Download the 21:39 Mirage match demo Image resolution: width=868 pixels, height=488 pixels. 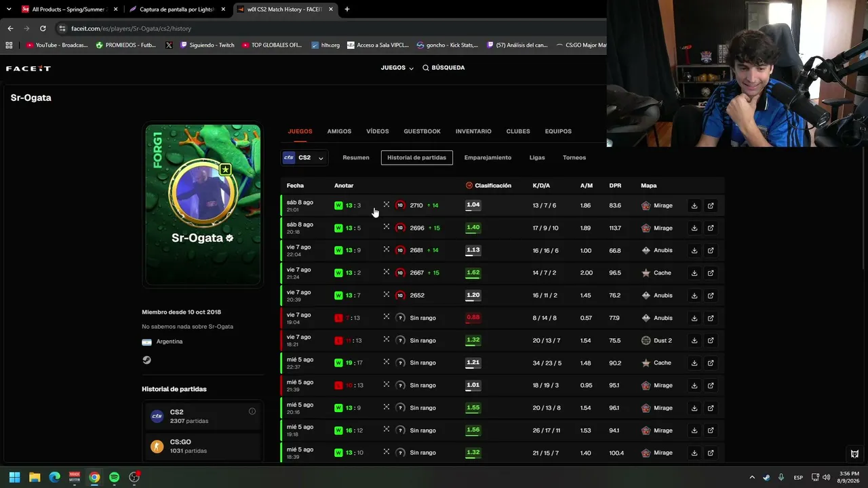[694, 385]
